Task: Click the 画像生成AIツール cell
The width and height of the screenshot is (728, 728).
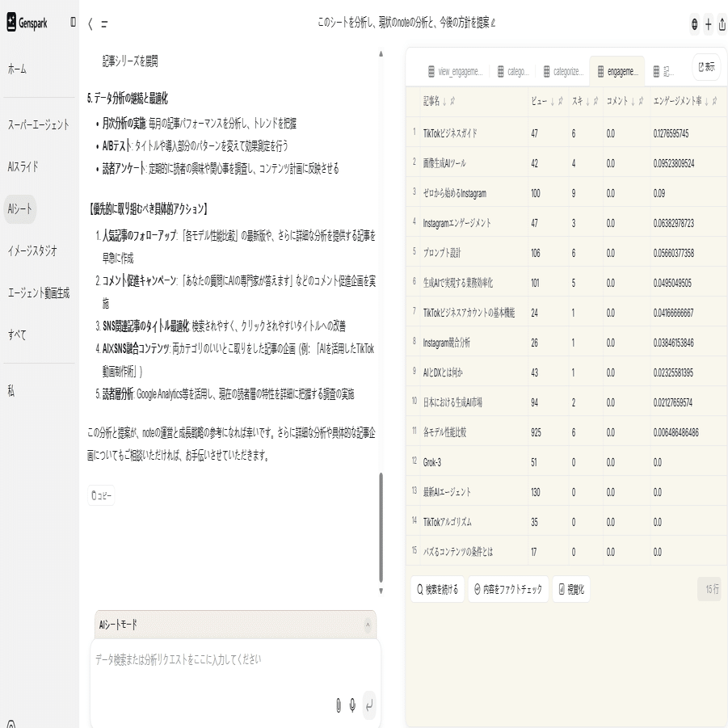Action: point(473,163)
